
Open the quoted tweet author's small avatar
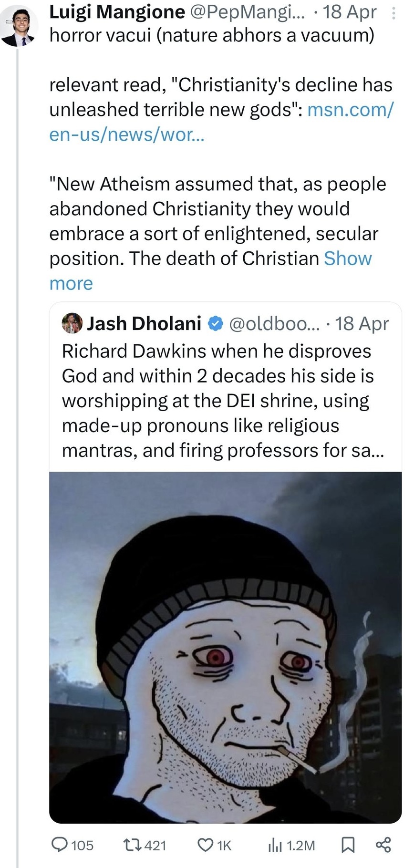pos(72,324)
